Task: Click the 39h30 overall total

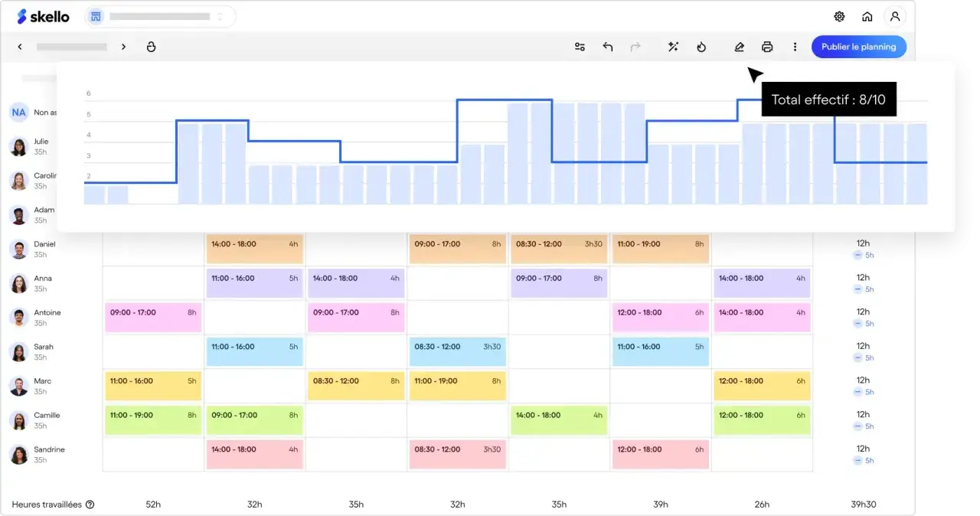Action: (x=863, y=505)
